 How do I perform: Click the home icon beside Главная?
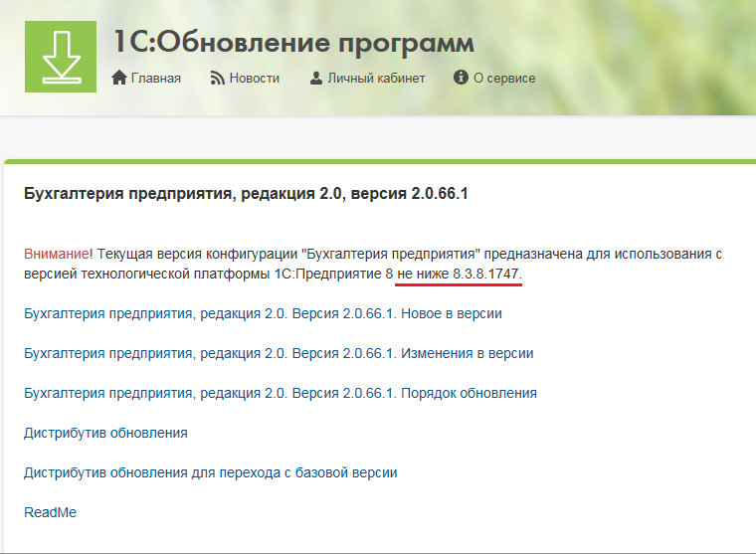[x=119, y=78]
